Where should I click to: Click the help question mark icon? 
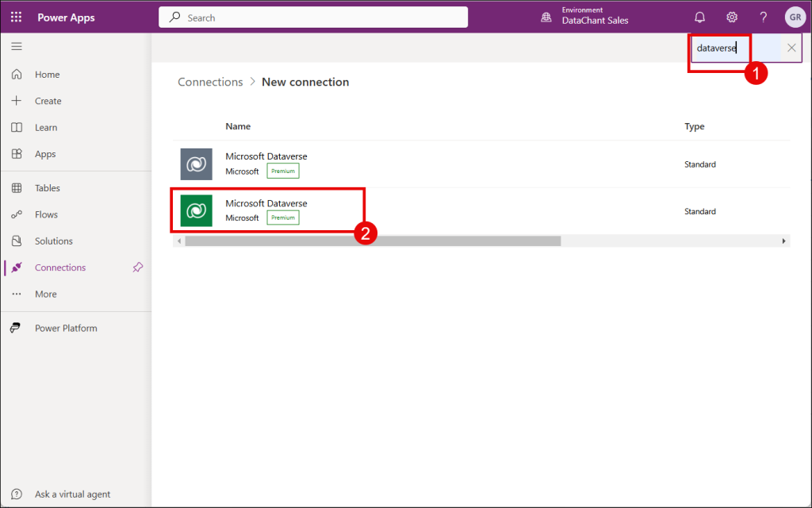tap(763, 17)
